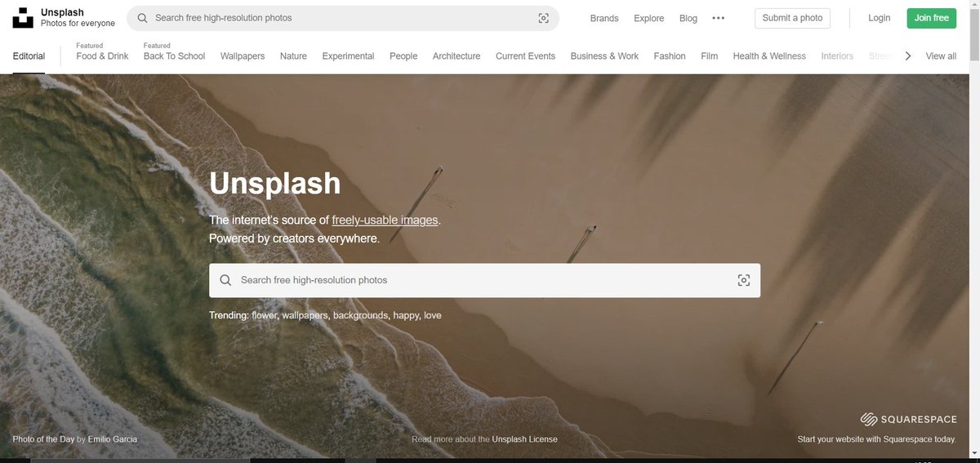
Task: Open the Photo of the Day link
Action: pos(43,439)
